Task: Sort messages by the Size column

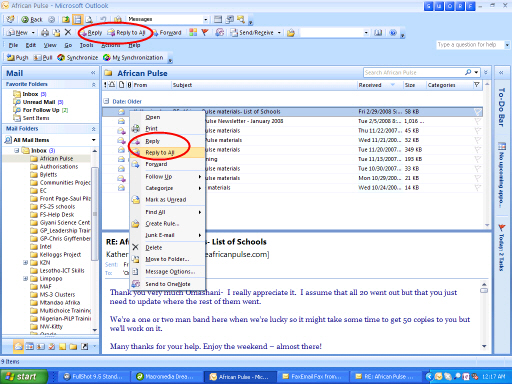Action: coord(414,85)
